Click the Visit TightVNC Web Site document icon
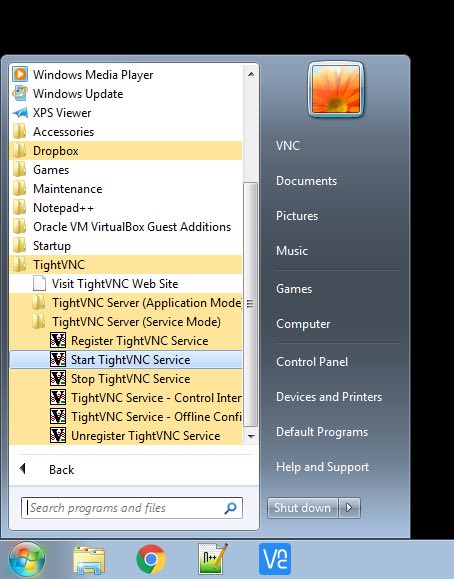 tap(39, 284)
